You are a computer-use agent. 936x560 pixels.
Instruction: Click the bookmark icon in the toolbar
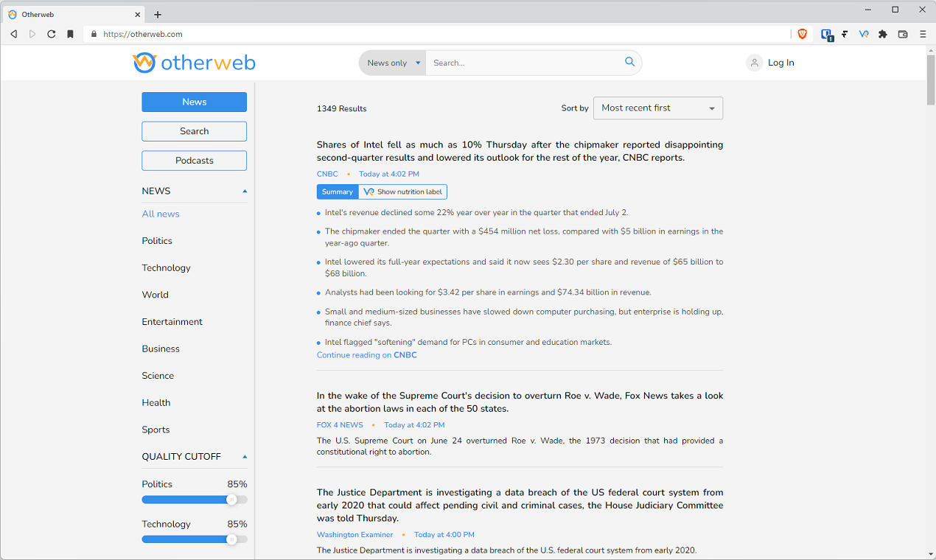(x=70, y=34)
